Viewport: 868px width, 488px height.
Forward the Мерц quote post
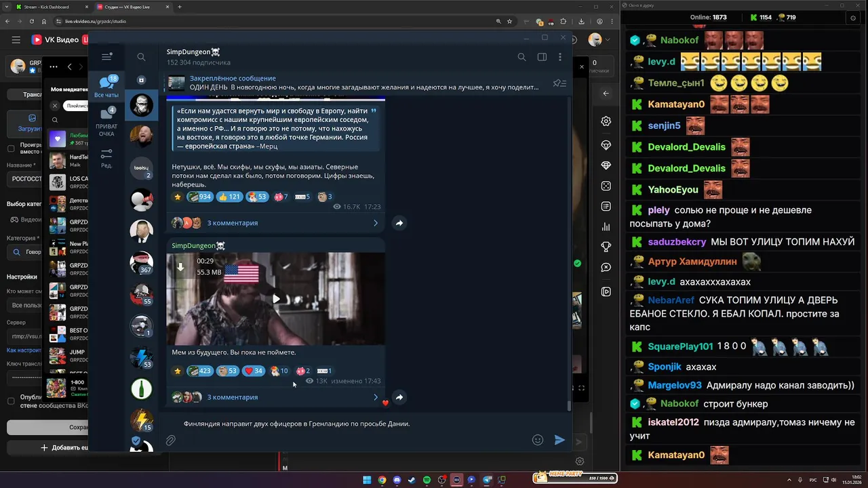[399, 223]
